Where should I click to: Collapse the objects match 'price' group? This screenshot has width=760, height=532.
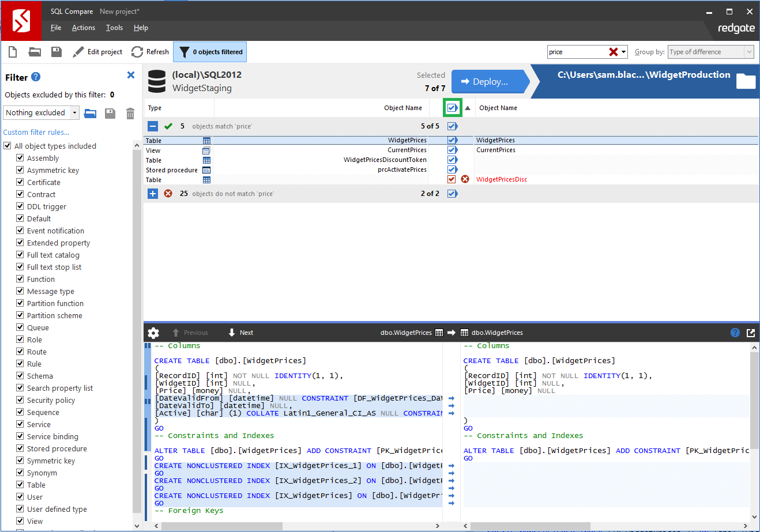pyautogui.click(x=153, y=126)
